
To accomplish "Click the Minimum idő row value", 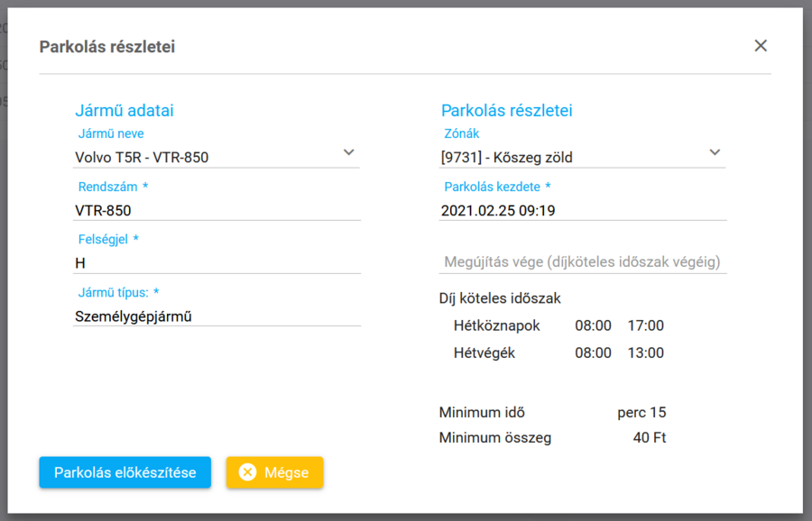I will (x=641, y=413).
